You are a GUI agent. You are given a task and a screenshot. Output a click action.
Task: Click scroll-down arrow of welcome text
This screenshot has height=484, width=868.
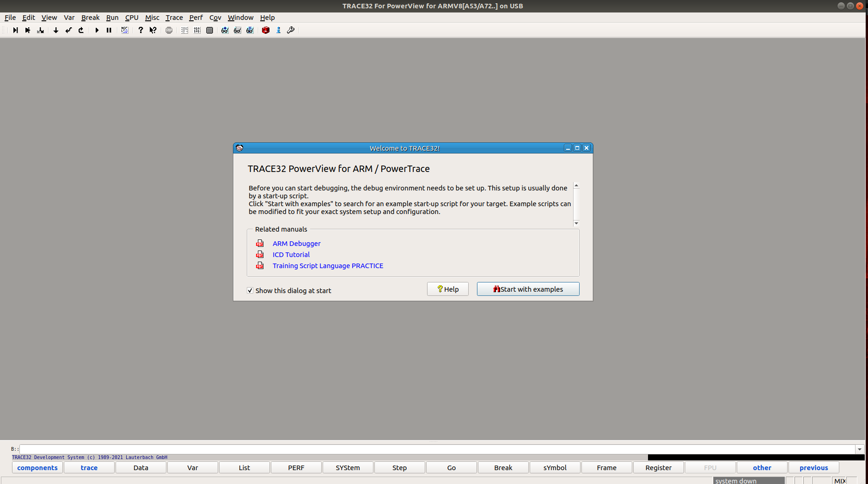coord(576,223)
